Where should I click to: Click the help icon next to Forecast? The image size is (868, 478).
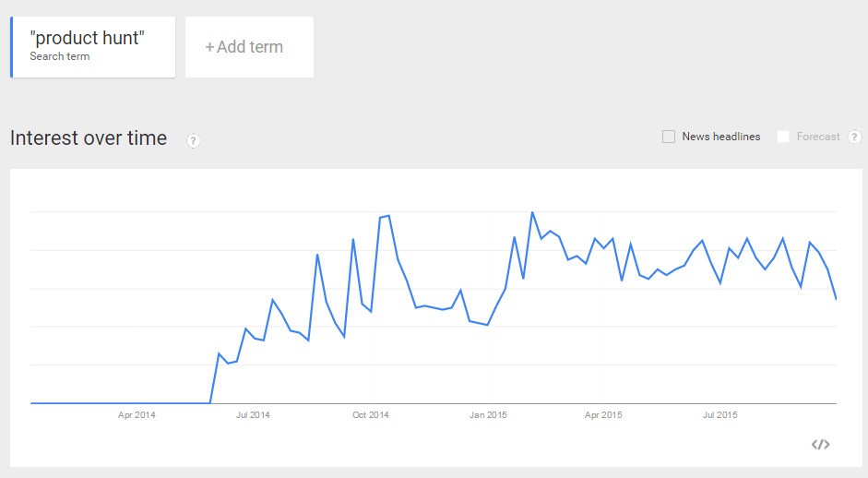tap(855, 137)
